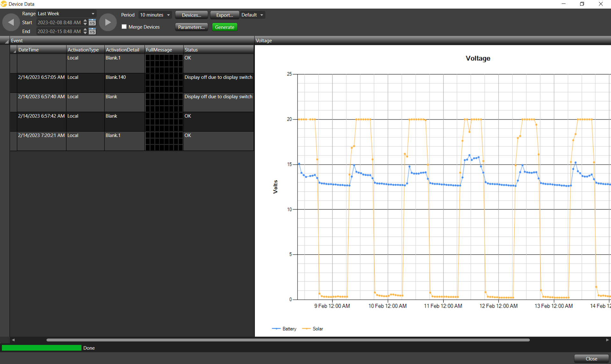Click the green Done progress bar
Screen dimensions: 611x364
pyautogui.click(x=42, y=348)
